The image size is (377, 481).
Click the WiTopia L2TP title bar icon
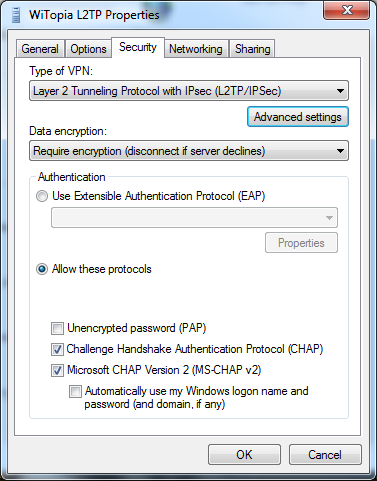pos(15,15)
